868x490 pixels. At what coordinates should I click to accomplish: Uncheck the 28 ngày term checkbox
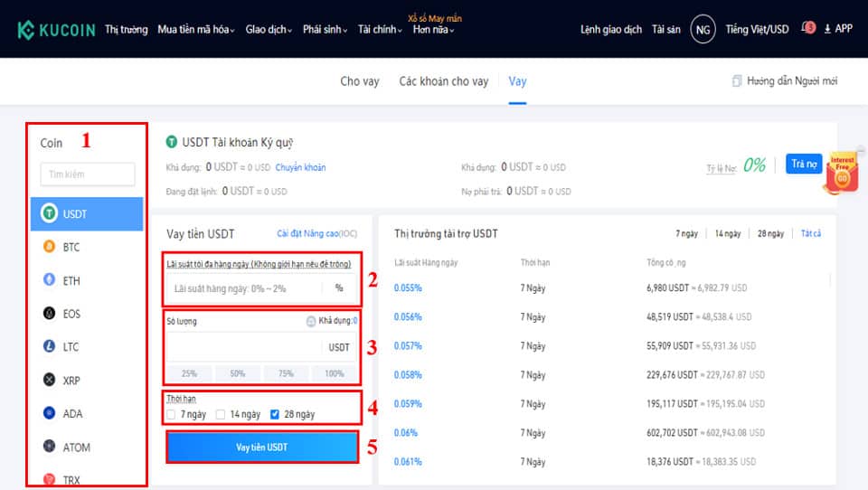click(x=275, y=415)
